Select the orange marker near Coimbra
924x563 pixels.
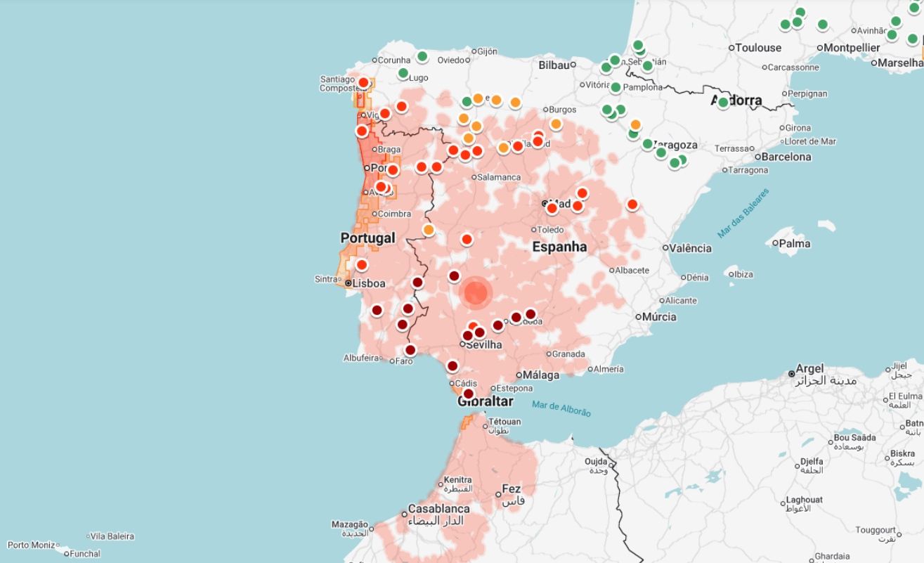click(428, 228)
